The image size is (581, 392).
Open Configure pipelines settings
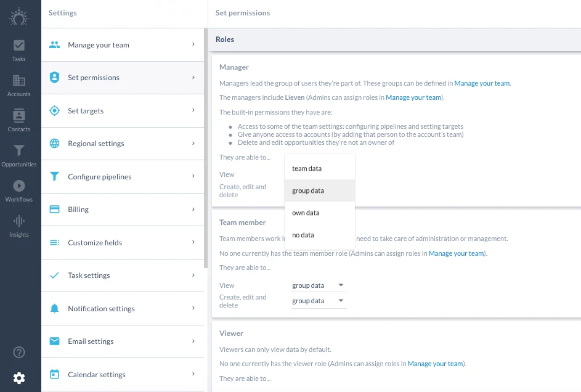123,177
